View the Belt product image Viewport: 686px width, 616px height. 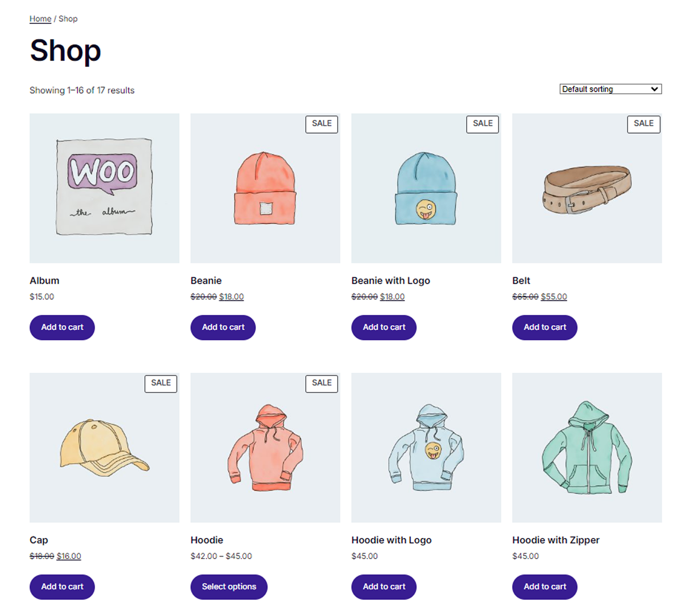point(587,188)
